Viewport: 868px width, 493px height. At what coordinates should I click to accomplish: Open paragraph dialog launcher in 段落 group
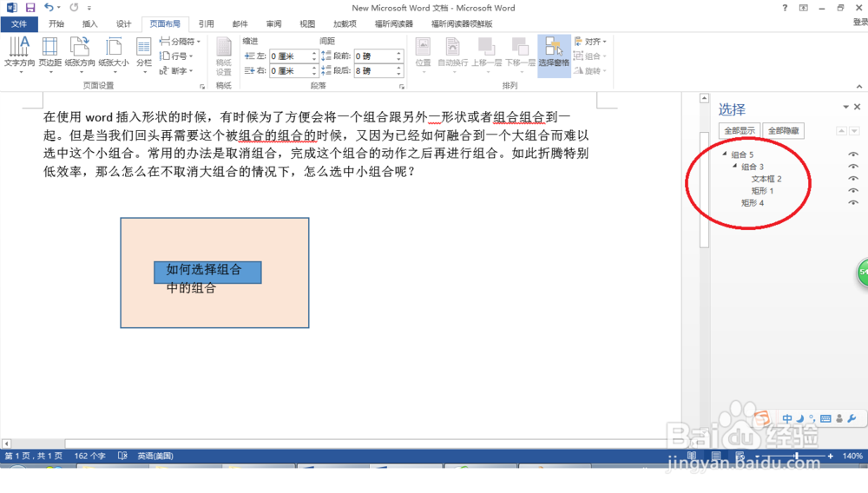pyautogui.click(x=401, y=86)
